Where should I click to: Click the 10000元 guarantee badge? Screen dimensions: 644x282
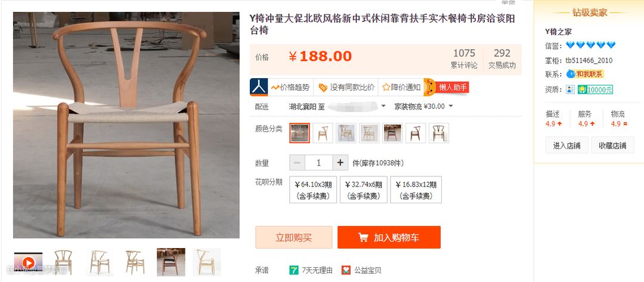595,89
